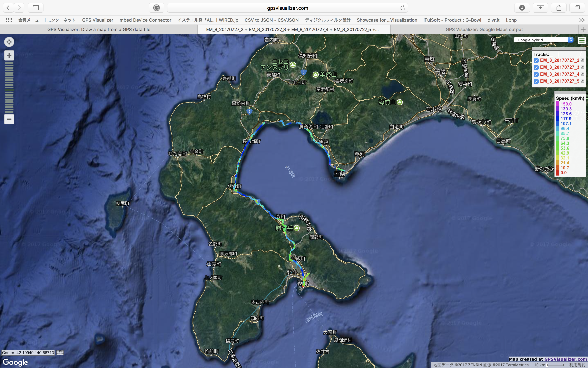Open the Share menu
Image resolution: width=588 pixels, height=368 pixels.
point(559,8)
